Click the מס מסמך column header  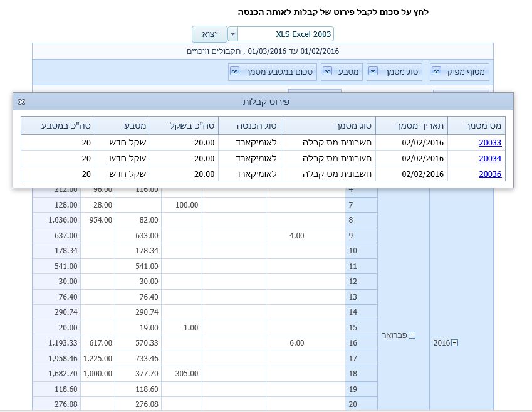point(476,125)
